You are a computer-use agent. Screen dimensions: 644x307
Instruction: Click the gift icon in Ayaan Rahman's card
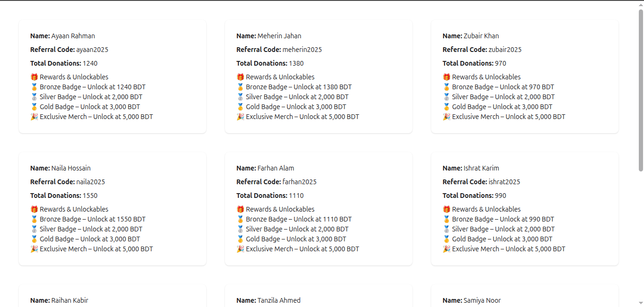tap(34, 77)
